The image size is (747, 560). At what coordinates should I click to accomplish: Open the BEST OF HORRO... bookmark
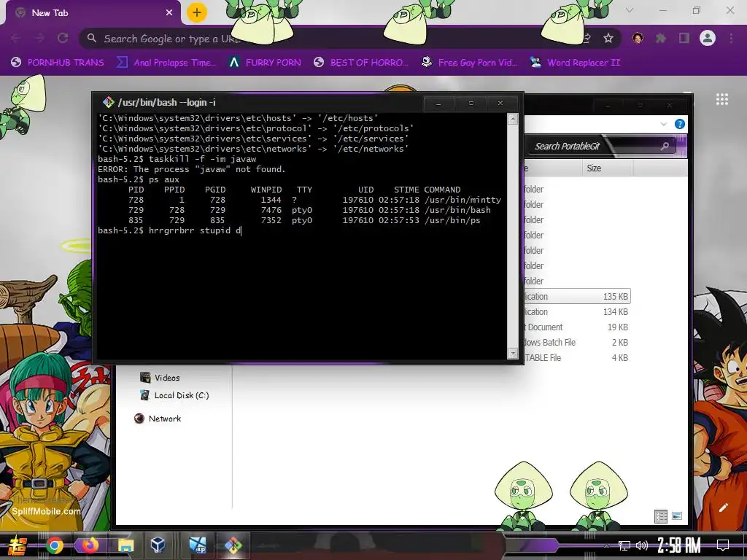[x=361, y=63]
